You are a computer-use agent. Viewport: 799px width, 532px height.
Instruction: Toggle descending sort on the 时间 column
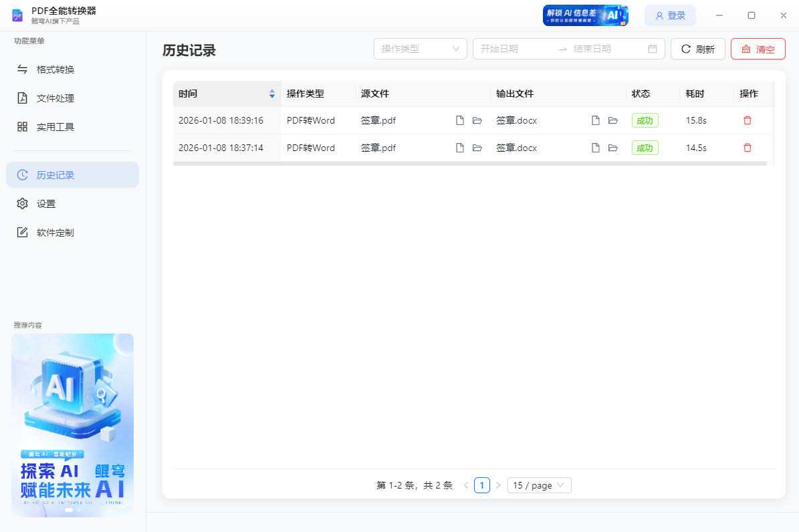click(272, 98)
